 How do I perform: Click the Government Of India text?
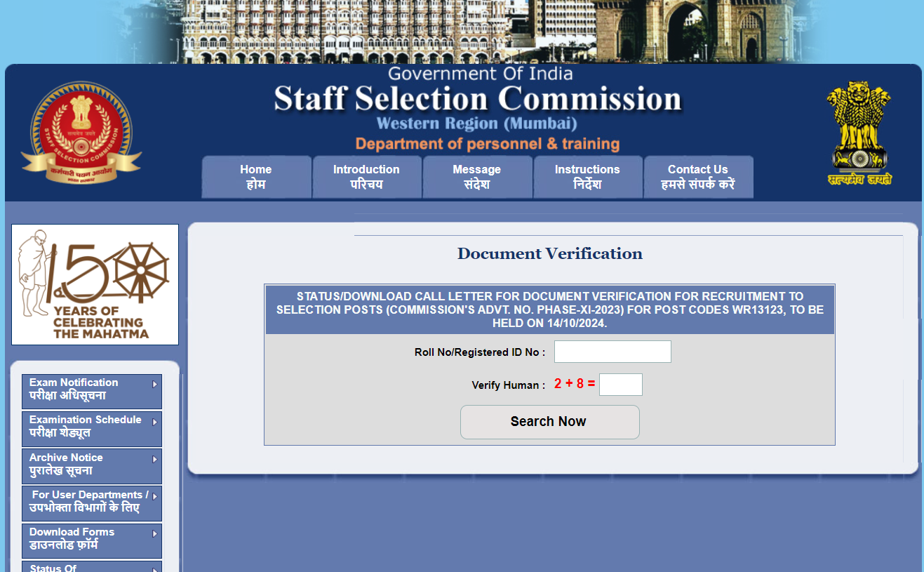(481, 74)
